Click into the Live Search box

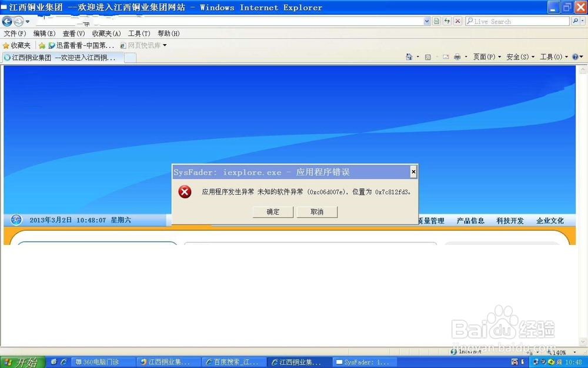pos(517,21)
